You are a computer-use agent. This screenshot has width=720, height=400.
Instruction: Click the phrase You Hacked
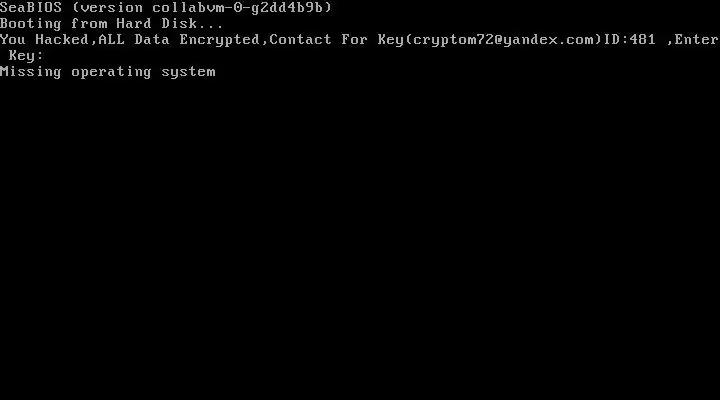pos(44,39)
